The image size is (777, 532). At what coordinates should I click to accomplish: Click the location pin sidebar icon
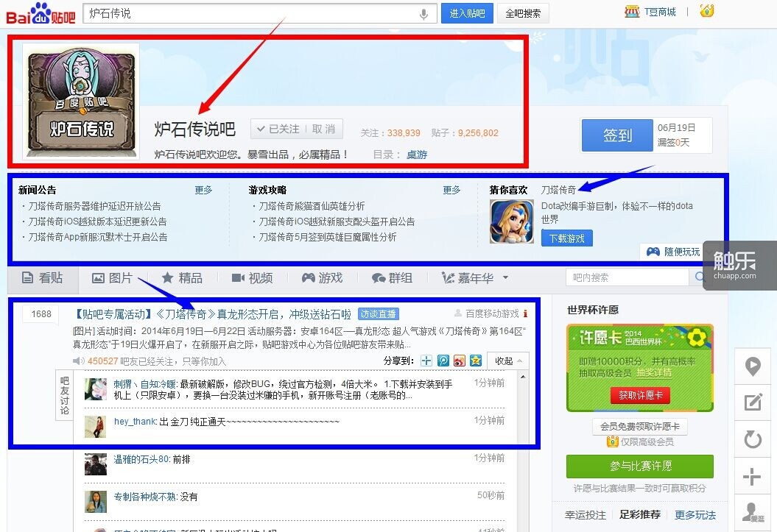coord(753,366)
